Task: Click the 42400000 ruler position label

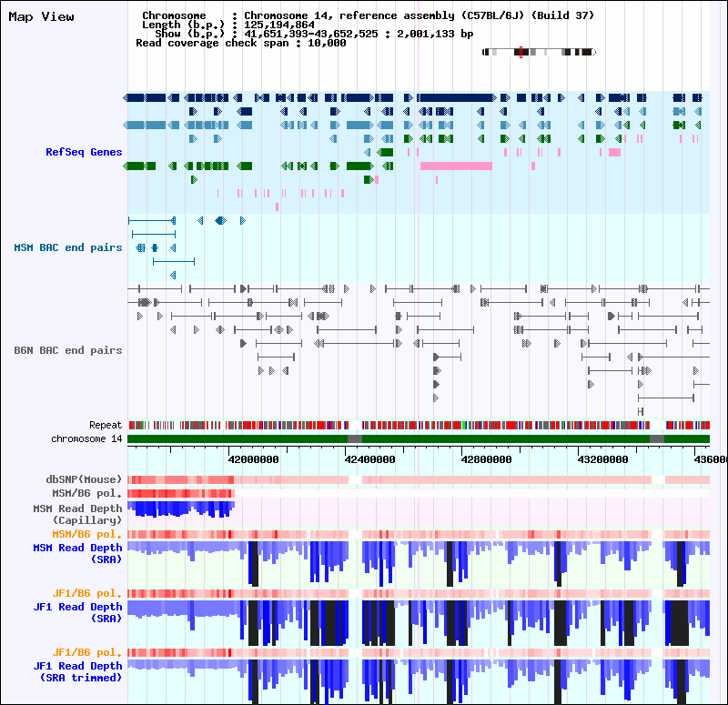Action: 370,459
